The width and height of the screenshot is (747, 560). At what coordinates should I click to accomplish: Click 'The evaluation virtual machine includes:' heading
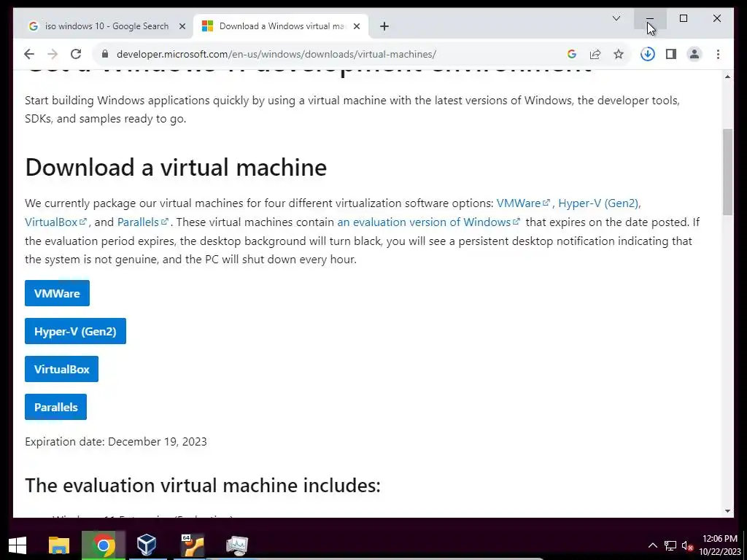(x=203, y=486)
